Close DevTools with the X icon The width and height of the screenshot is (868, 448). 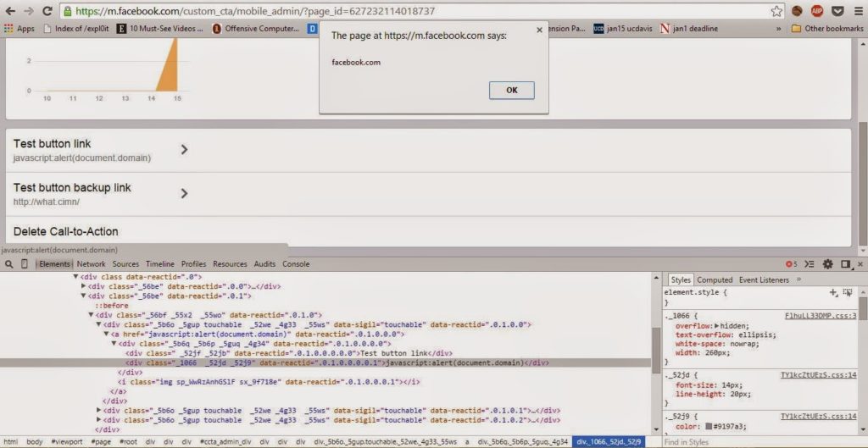click(860, 264)
